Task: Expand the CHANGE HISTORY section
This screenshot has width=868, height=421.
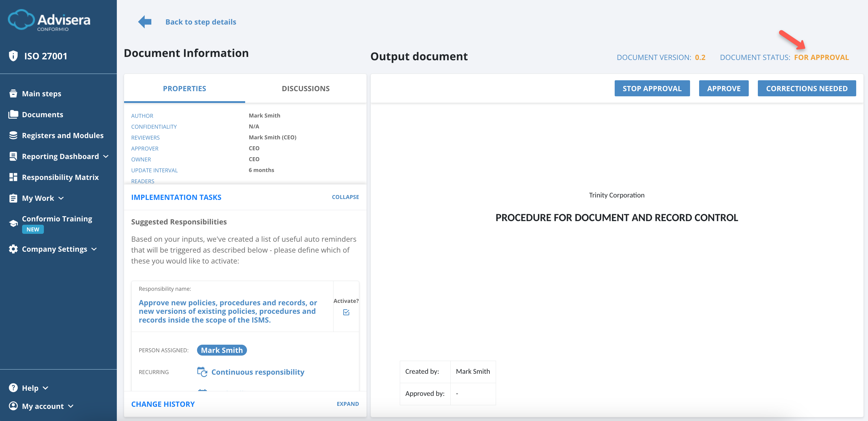Action: [x=163, y=404]
